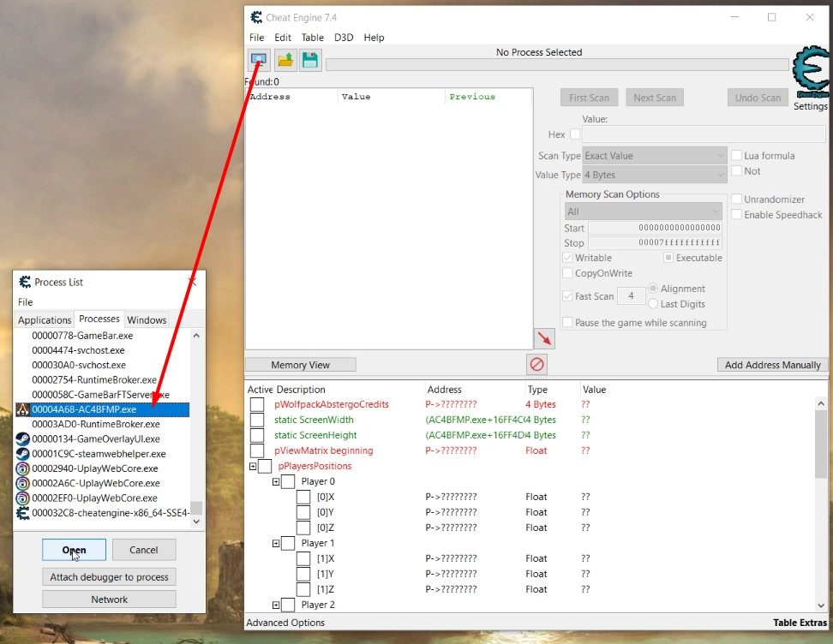Screen dimensions: 833x644
Task: Click the First Scan button
Action: coord(589,98)
